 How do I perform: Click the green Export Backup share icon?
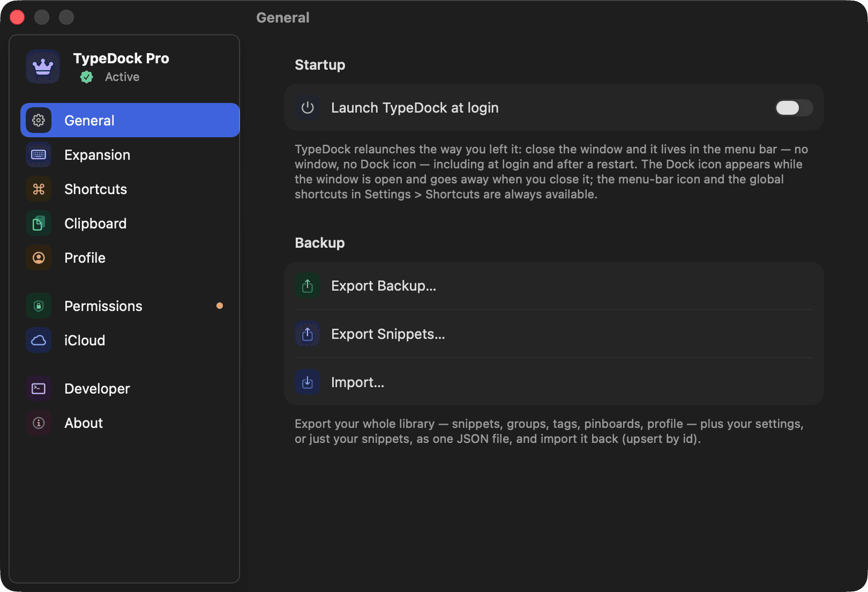click(x=308, y=285)
